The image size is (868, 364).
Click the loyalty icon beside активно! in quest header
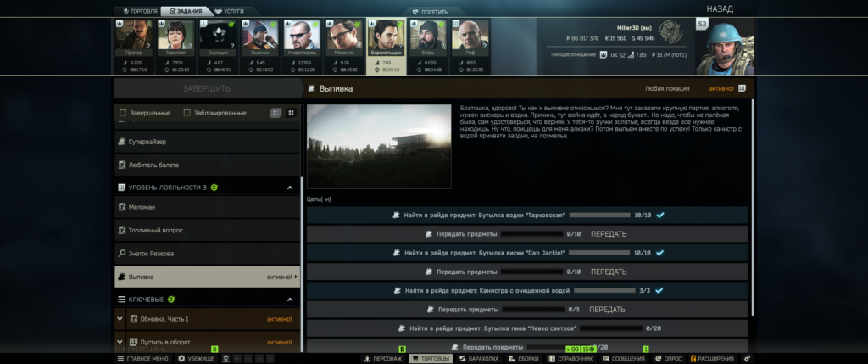tap(742, 88)
